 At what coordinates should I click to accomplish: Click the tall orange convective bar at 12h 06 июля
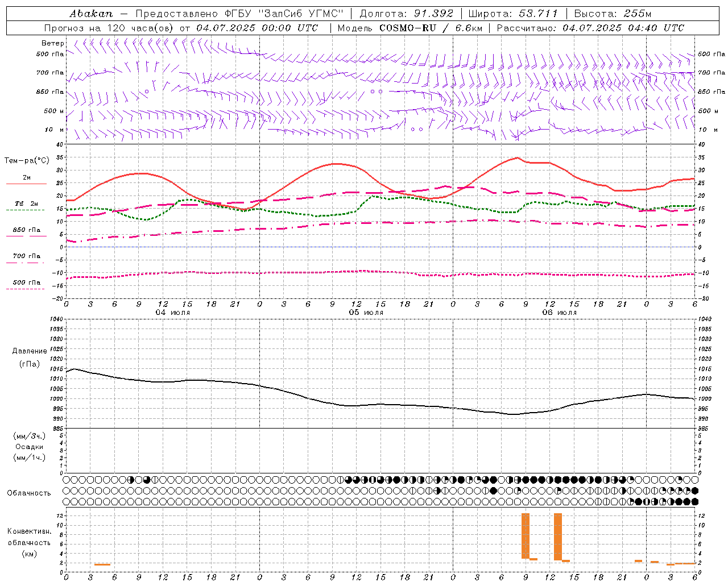click(558, 537)
